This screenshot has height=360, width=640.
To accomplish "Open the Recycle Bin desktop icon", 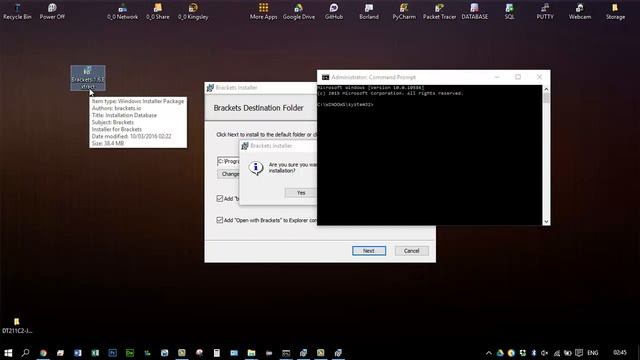I will [17, 11].
